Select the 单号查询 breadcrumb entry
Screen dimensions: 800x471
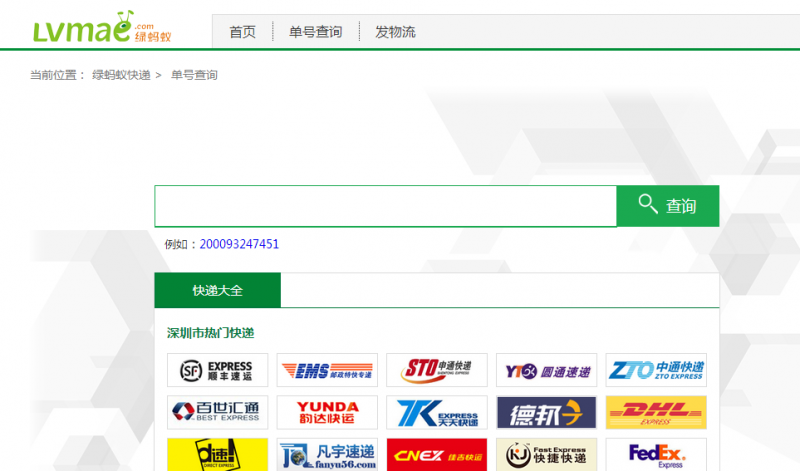click(194, 75)
